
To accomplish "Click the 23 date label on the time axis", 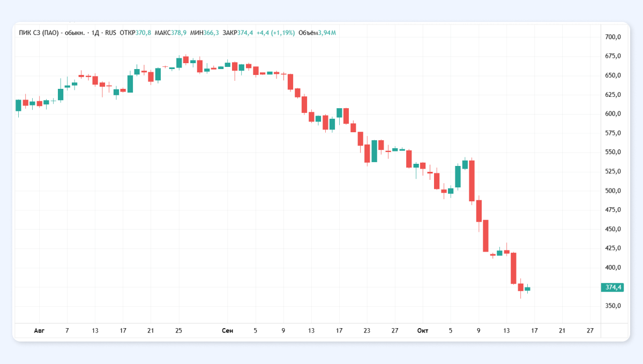I will 367,331.
